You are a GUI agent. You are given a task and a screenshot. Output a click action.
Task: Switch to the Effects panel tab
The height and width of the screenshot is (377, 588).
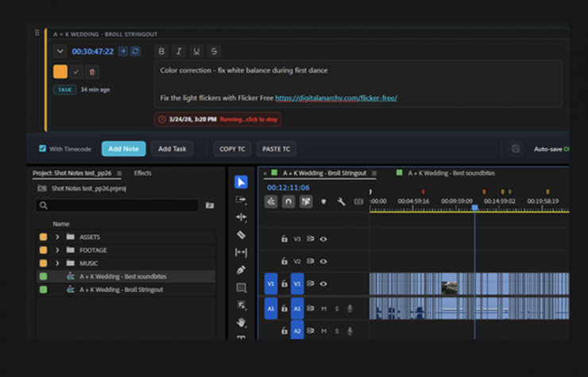(142, 173)
